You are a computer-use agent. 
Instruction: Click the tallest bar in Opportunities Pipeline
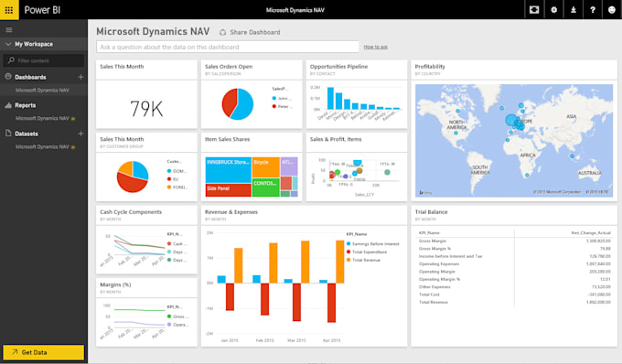click(330, 99)
